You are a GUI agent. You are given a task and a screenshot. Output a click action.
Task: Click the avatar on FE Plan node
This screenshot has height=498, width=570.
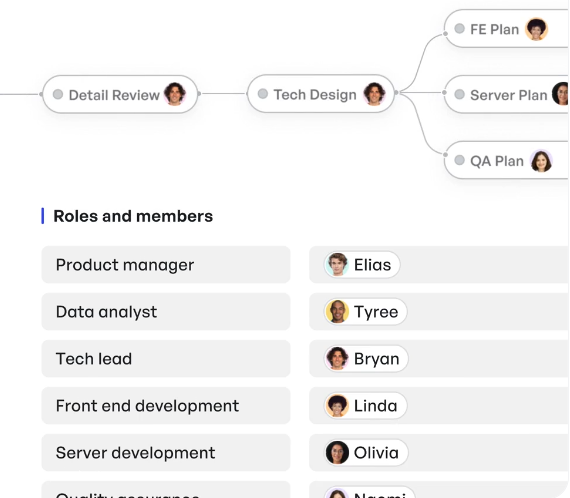(x=536, y=29)
